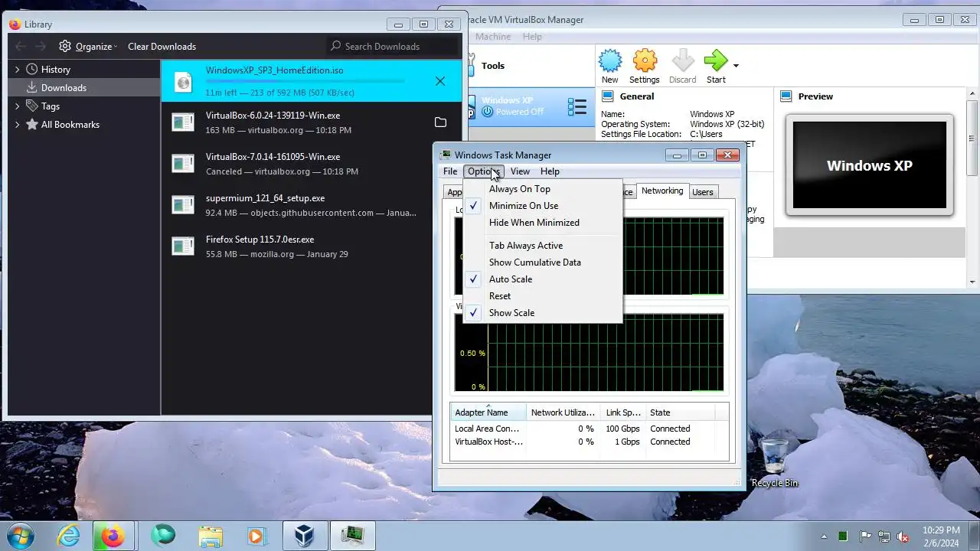
Task: Enable Tab Always Active
Action: (x=543, y=246)
